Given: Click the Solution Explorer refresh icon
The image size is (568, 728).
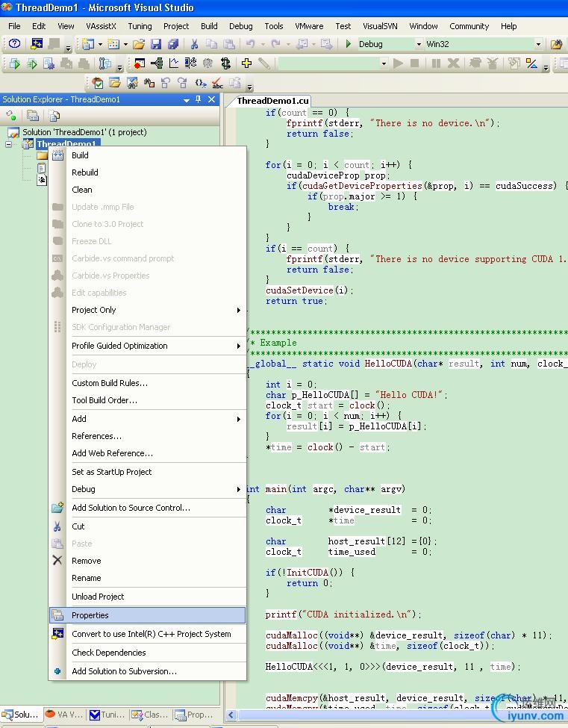Looking at the screenshot, I should 11,115.
